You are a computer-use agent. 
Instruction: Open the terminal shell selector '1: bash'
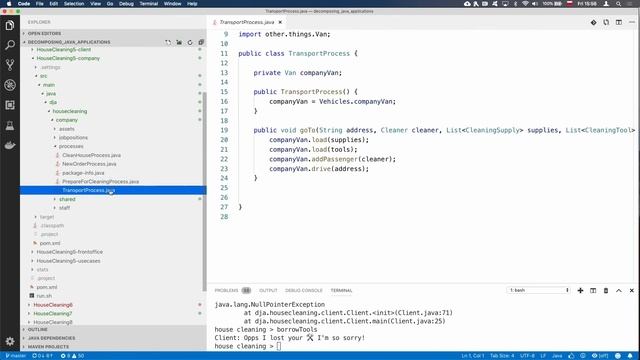539,290
